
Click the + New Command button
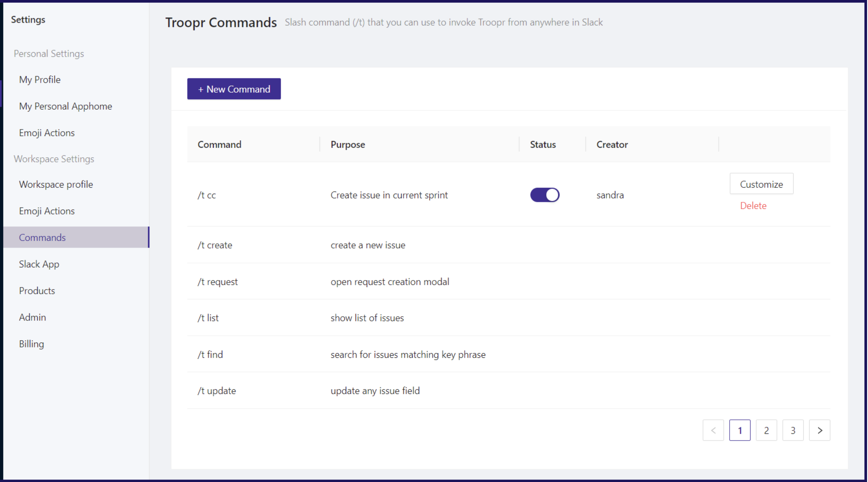pos(234,89)
